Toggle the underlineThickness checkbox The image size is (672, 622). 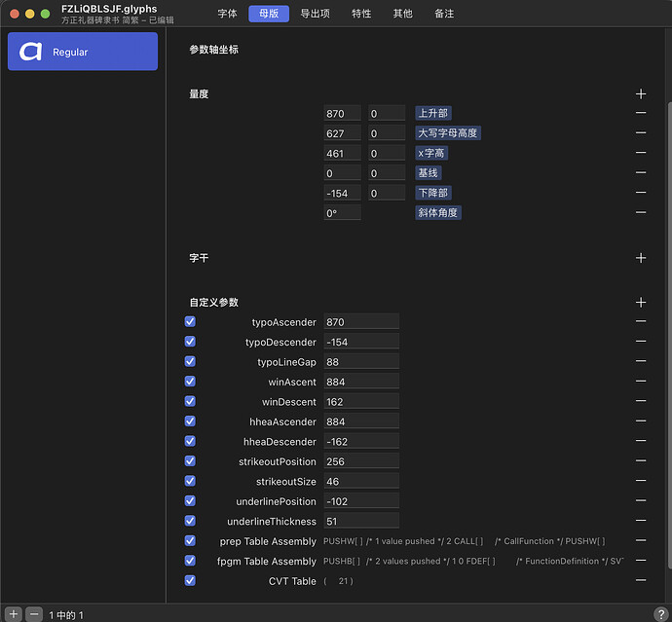click(190, 521)
